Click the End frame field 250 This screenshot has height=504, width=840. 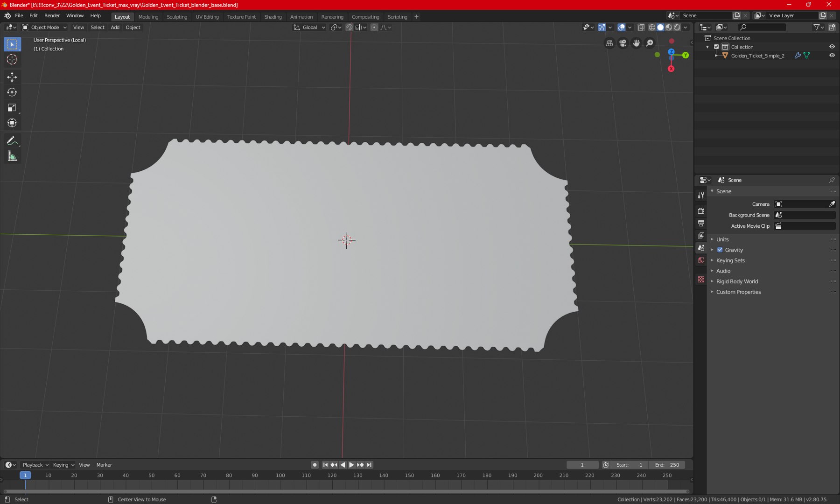pyautogui.click(x=667, y=465)
